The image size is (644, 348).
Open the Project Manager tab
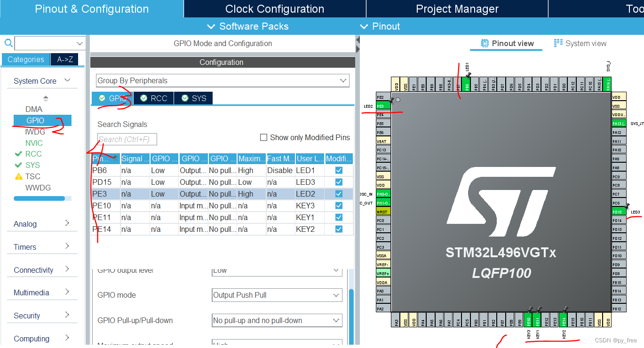coord(456,8)
